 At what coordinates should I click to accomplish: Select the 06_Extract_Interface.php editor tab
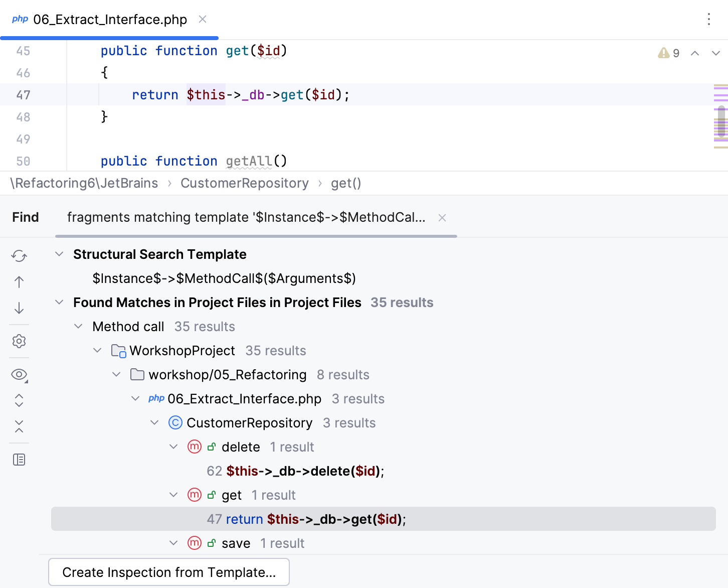(109, 20)
